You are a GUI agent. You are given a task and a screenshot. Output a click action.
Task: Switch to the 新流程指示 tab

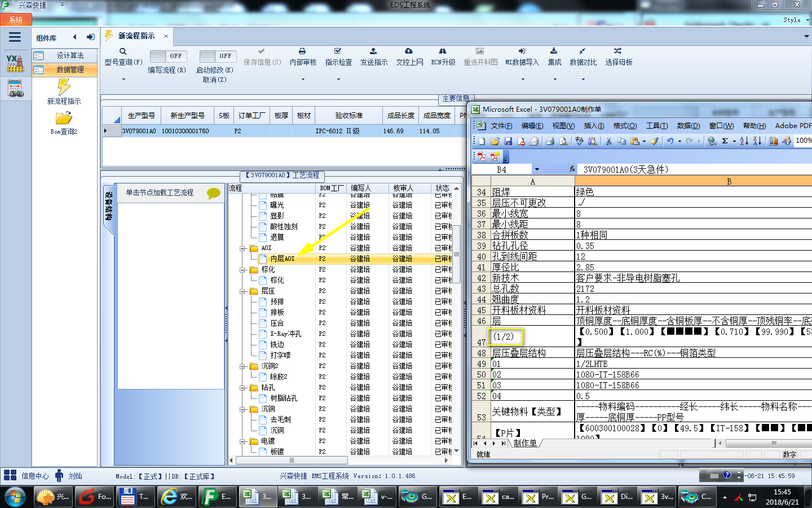[x=136, y=36]
